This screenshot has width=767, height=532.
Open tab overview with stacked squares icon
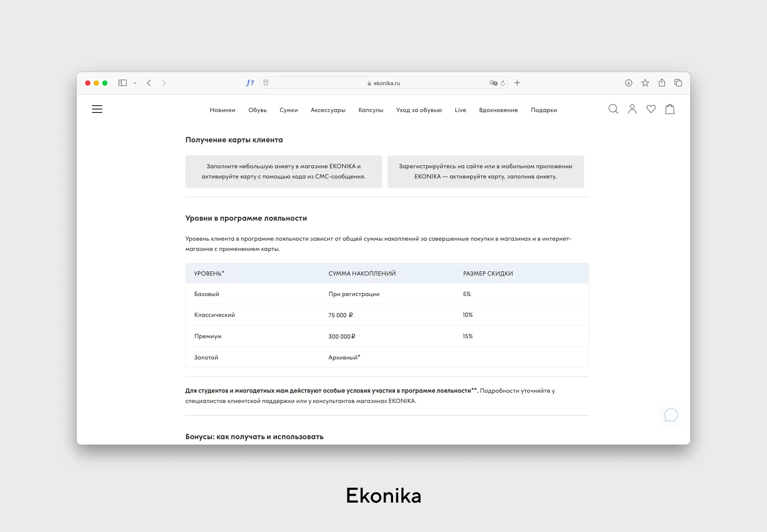pos(678,83)
